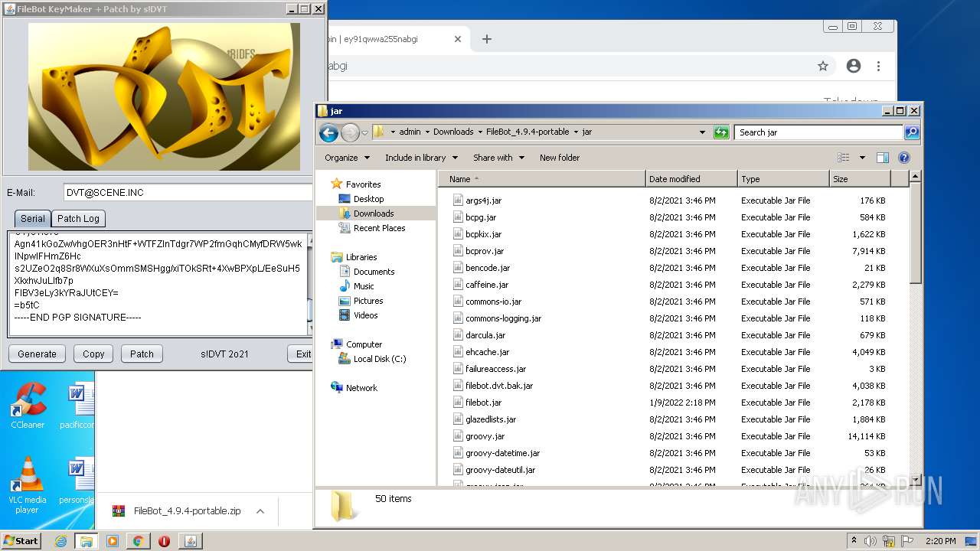Image resolution: width=980 pixels, height=551 pixels.
Task: Click the green refresh button in address bar
Action: click(721, 132)
